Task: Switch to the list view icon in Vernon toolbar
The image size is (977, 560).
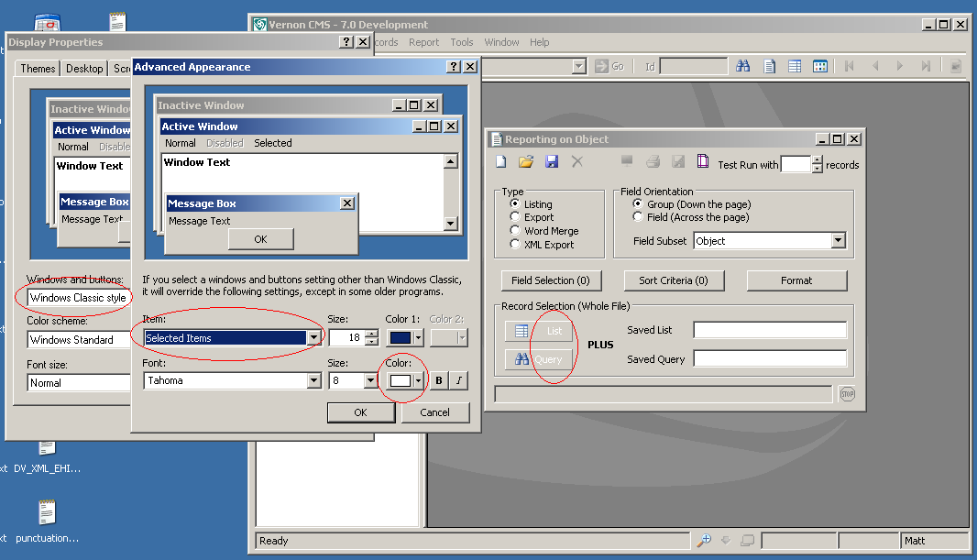Action: 795,66
